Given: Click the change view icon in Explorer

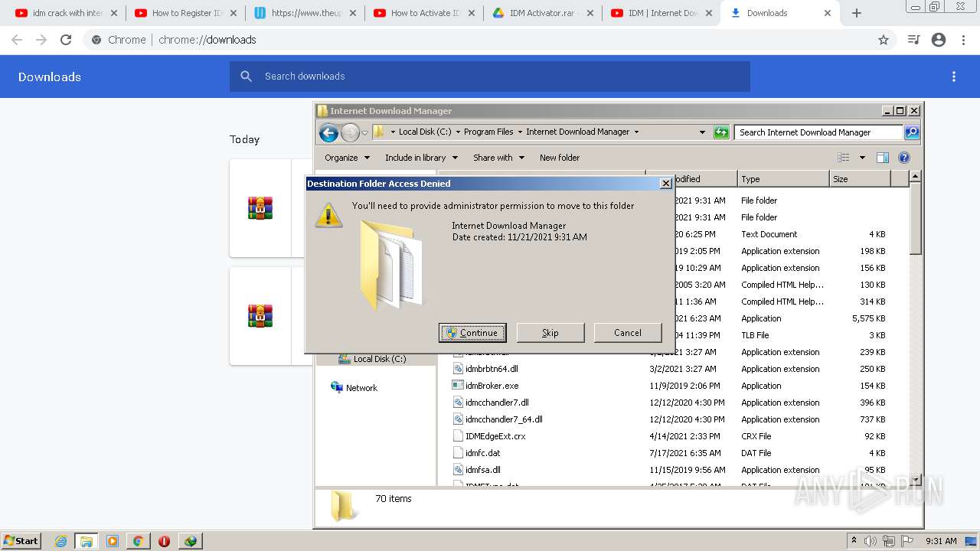Looking at the screenshot, I should click(x=843, y=158).
